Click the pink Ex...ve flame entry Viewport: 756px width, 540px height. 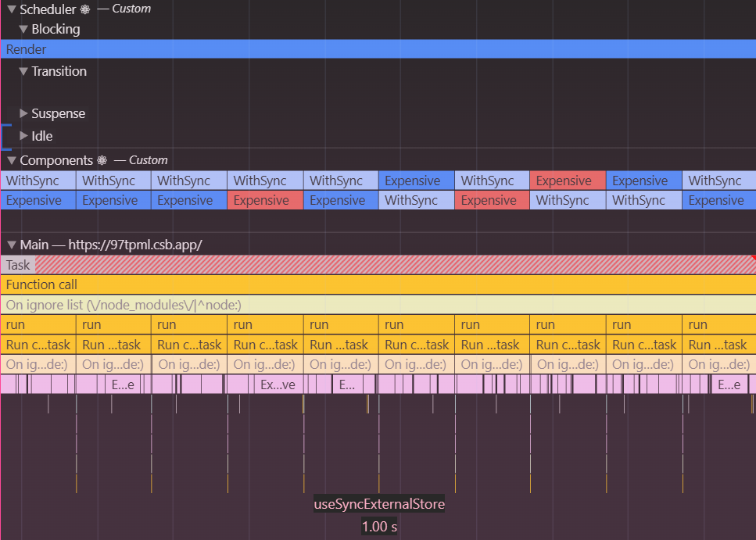click(x=278, y=384)
